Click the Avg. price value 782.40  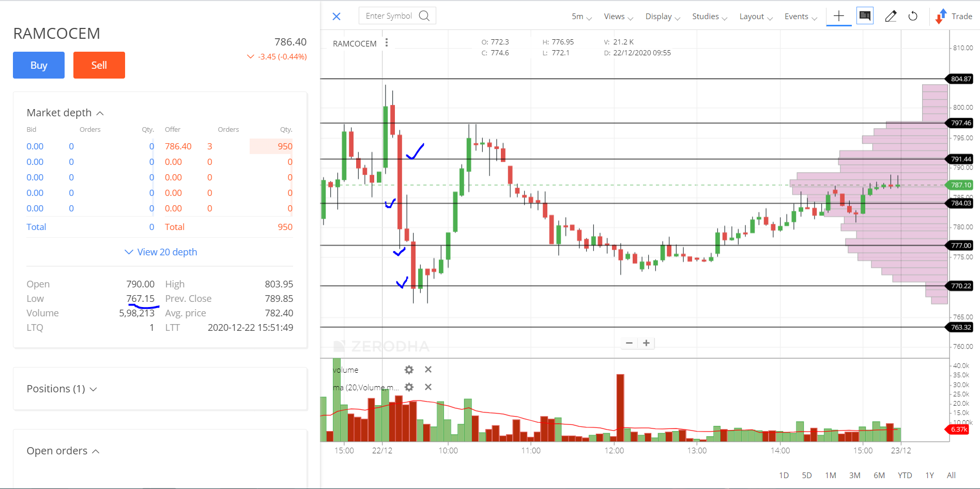pos(279,313)
